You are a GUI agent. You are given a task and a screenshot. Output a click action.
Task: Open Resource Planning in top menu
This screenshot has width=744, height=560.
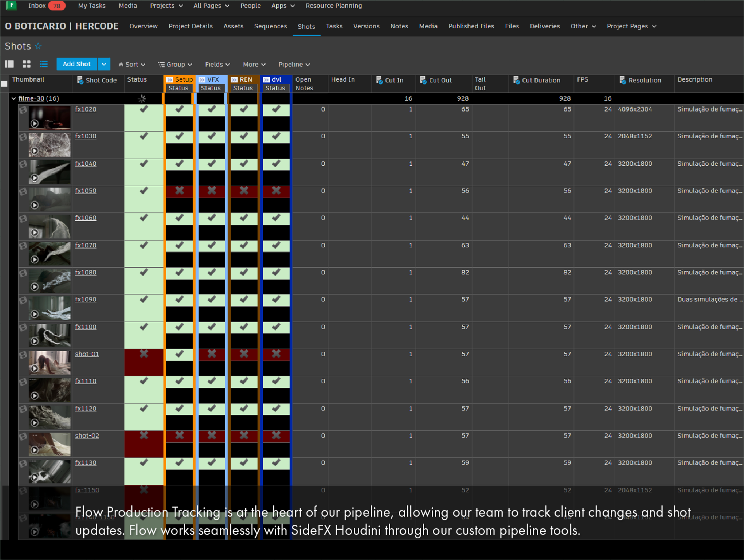pos(334,6)
